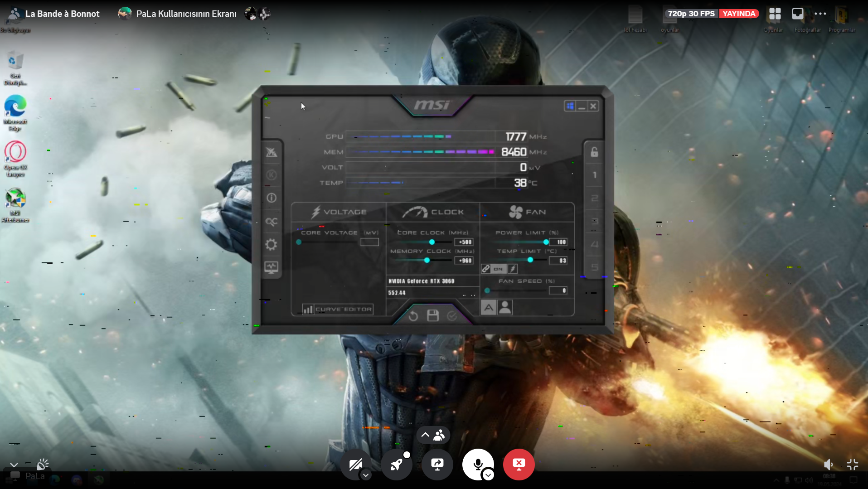Open Afterburner settings gear

(x=271, y=245)
